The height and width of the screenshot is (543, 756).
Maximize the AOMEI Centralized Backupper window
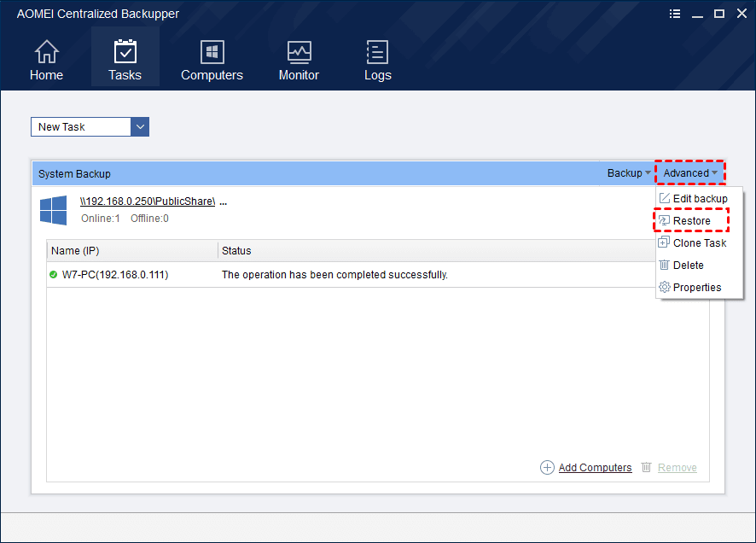[x=718, y=14]
